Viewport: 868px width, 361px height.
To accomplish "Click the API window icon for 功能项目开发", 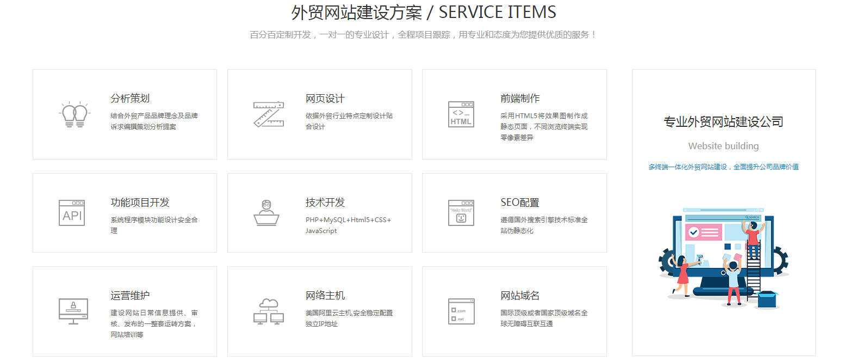I will tap(72, 213).
